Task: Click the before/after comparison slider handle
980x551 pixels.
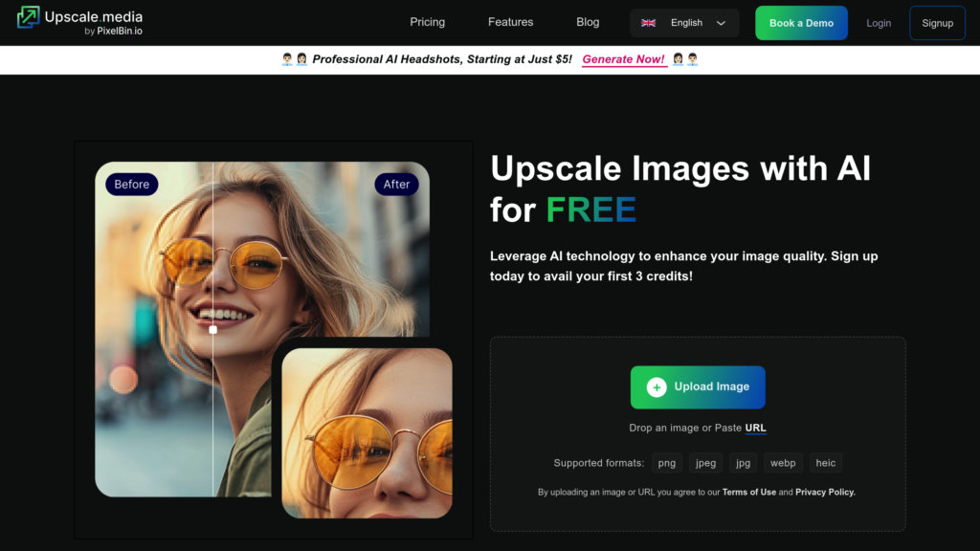Action: 212,328
